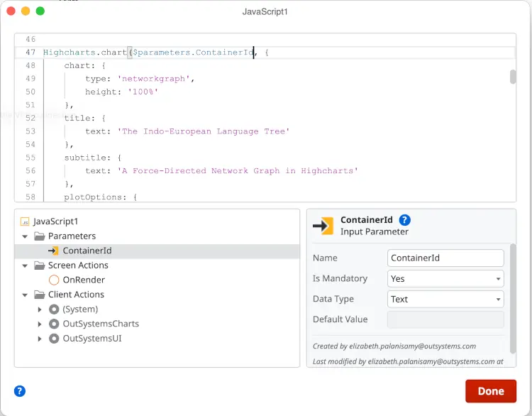Collapse the Screen Actions folder

tap(26, 266)
